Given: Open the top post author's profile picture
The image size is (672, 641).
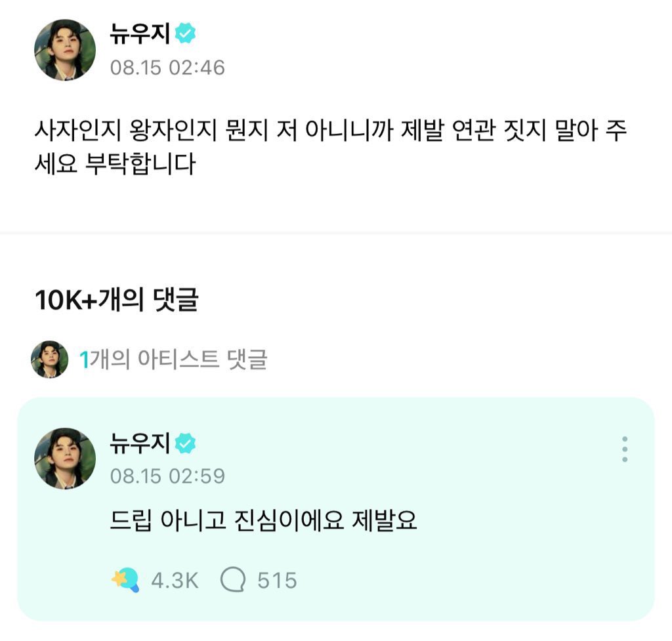Looking at the screenshot, I should 65,49.
